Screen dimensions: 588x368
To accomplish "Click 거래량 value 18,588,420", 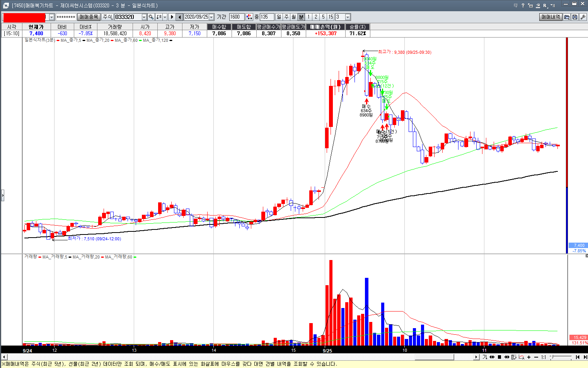I will pyautogui.click(x=115, y=33).
